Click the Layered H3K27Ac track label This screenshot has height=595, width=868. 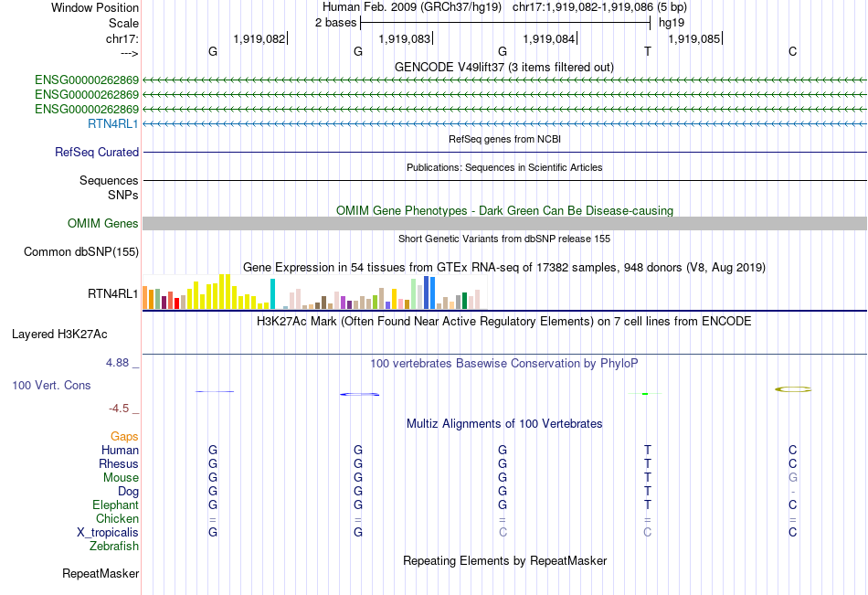(59, 335)
